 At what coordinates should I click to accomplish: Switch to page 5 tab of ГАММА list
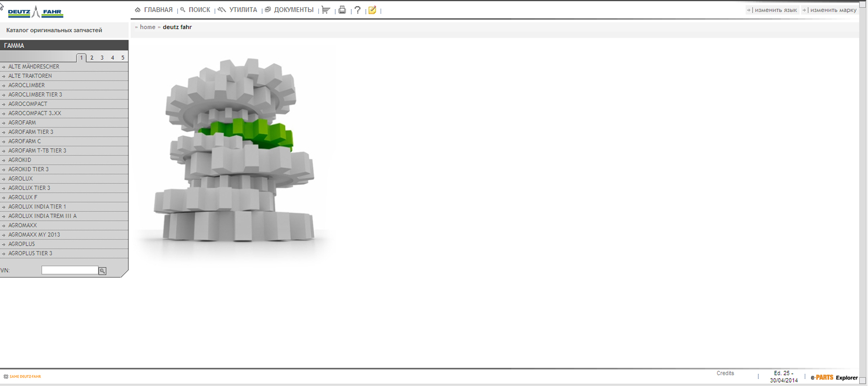point(122,58)
